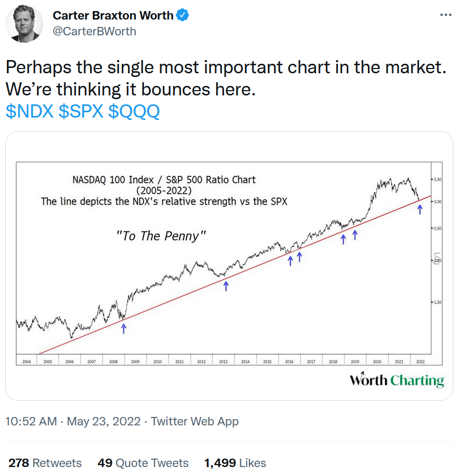
Task: Open the three-dot more options menu
Action: (445, 15)
